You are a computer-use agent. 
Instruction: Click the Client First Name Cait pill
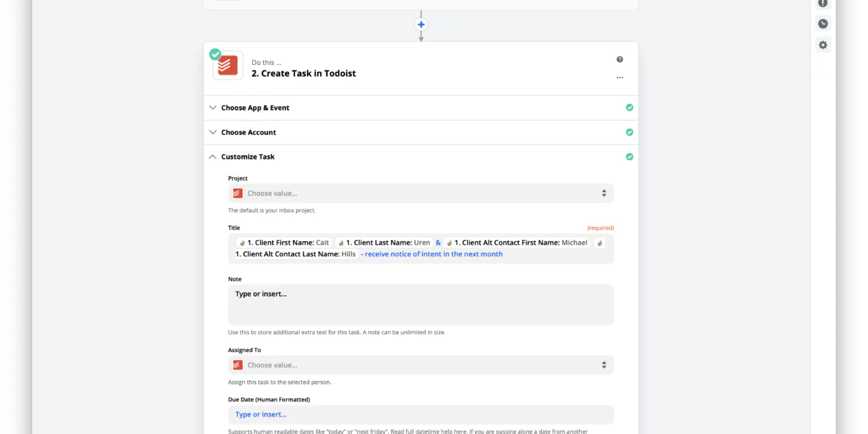tap(283, 243)
